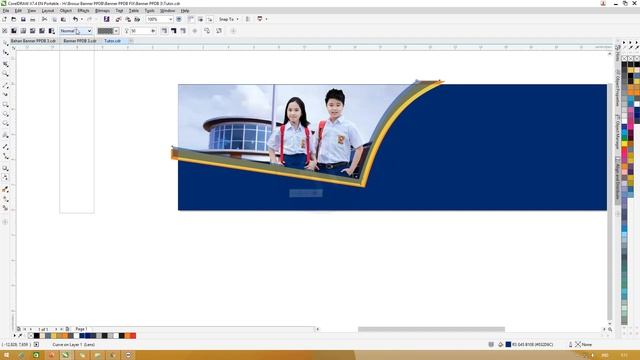Screen dimensions: 640x360
Task: Click the New document icon
Action: pyautogui.click(x=4, y=19)
